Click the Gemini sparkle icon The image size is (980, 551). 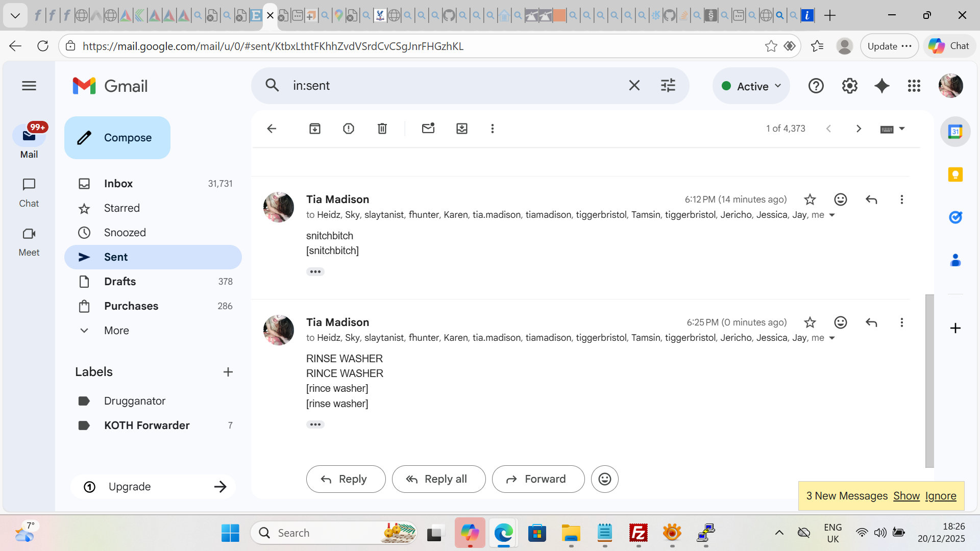pos(882,86)
